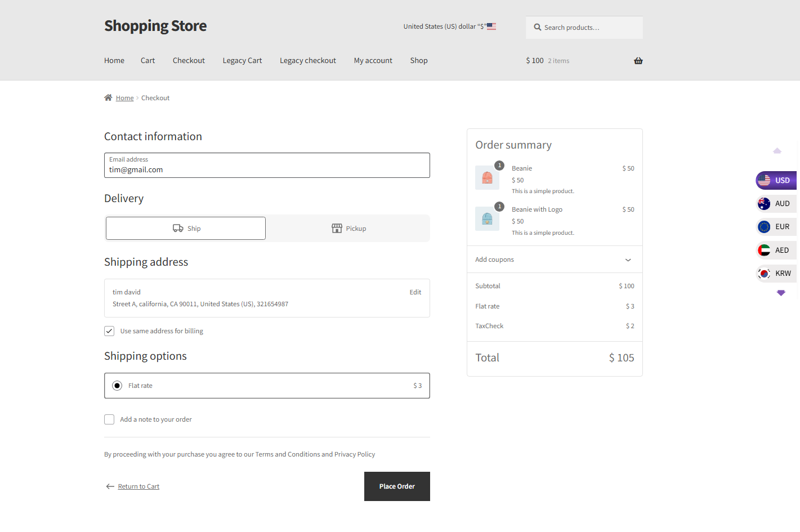Screen dimensions: 800x532
Task: Select EUR currency flag in switcher
Action: pos(764,227)
